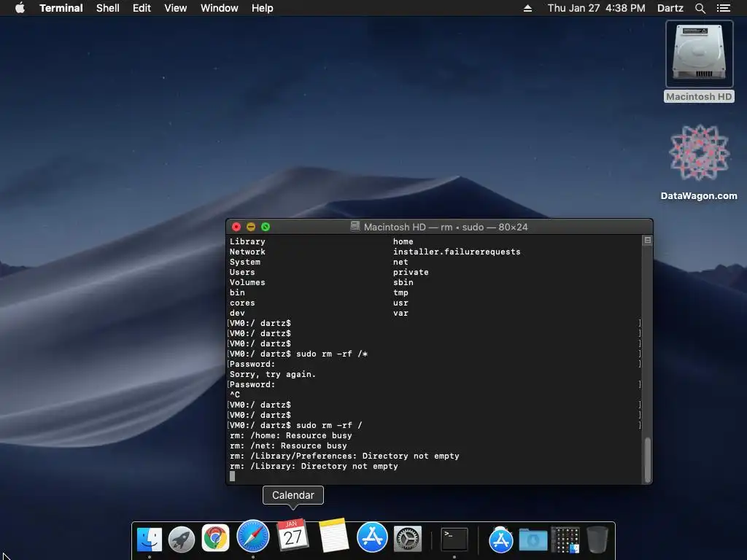The width and height of the screenshot is (747, 560).
Task: Open Applications folder stack beside Downloads
Action: point(500,540)
